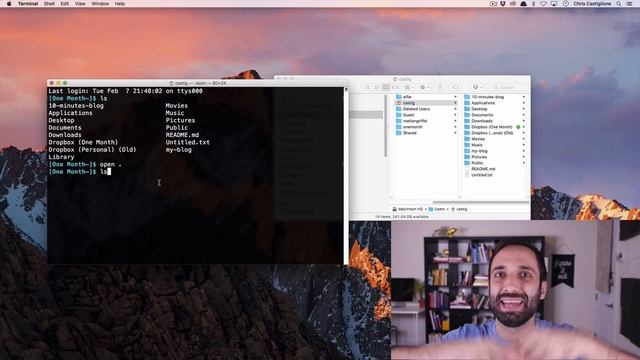640x360 pixels.
Task: Open the Window menu
Action: point(100,4)
